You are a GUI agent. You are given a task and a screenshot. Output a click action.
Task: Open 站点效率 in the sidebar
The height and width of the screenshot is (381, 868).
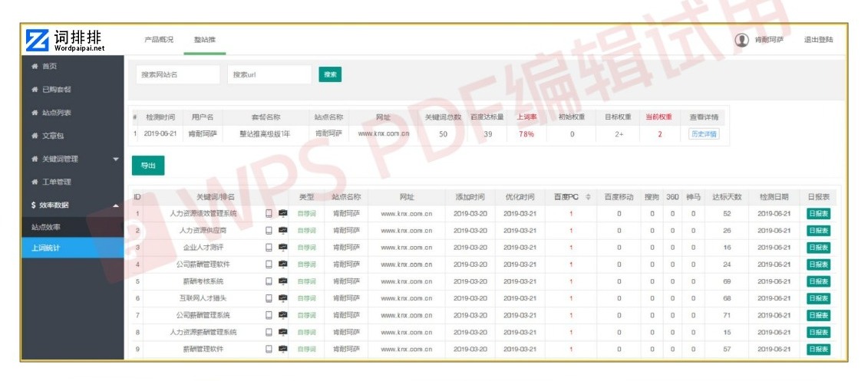tap(46, 228)
